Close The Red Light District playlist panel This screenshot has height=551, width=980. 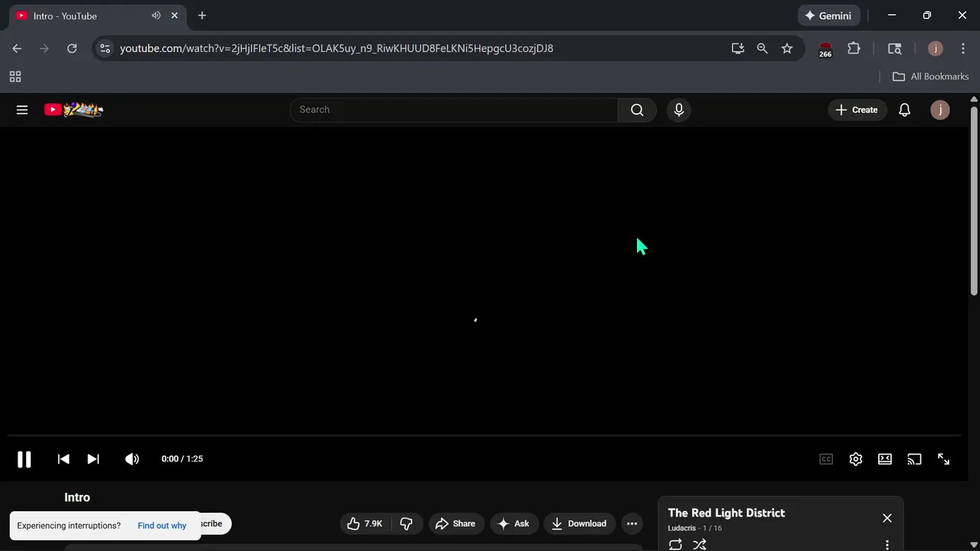887,518
